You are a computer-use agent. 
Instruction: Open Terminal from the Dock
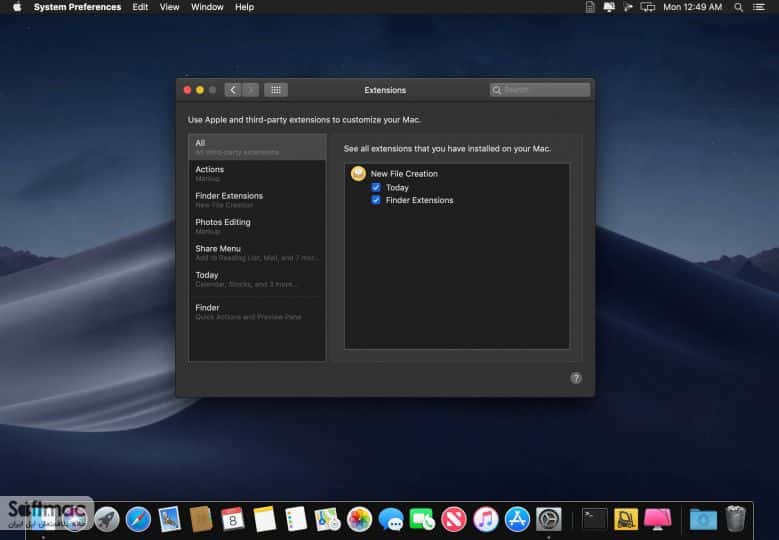tap(594, 519)
